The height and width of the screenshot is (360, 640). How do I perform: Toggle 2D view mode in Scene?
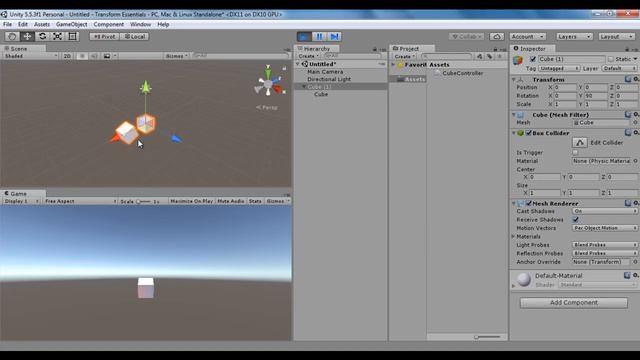click(67, 56)
